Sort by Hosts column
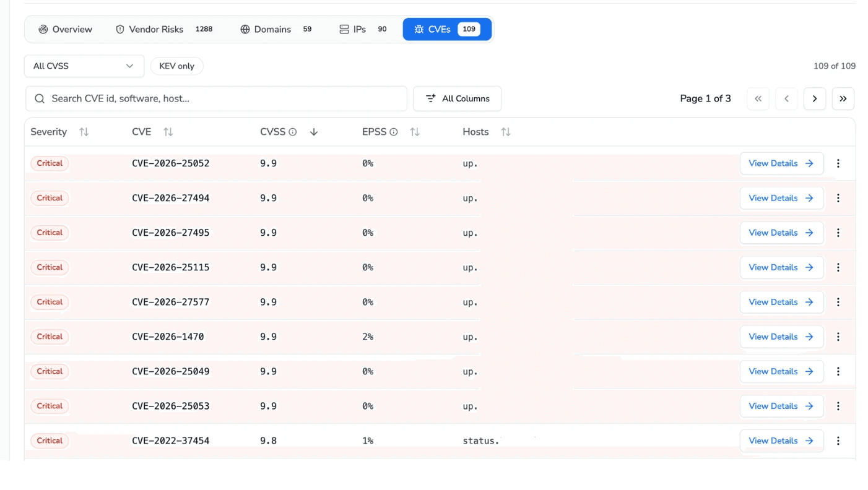Screen dimensions: 868x490 (506, 132)
